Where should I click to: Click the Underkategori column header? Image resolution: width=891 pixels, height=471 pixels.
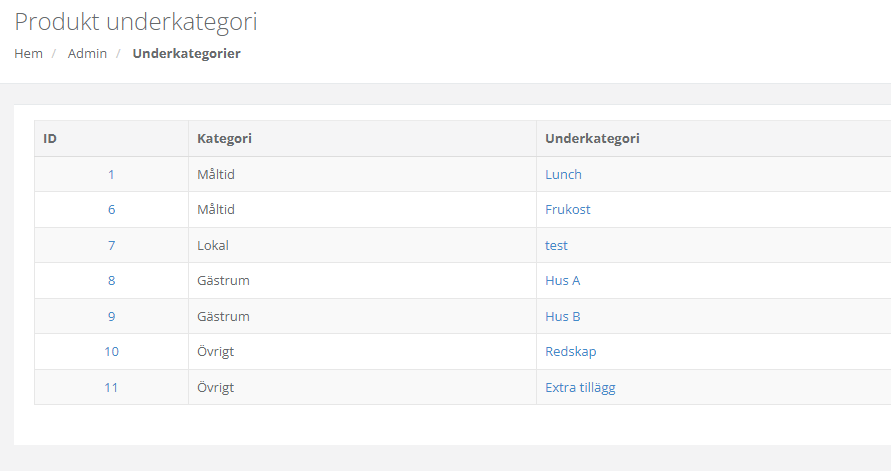point(592,139)
